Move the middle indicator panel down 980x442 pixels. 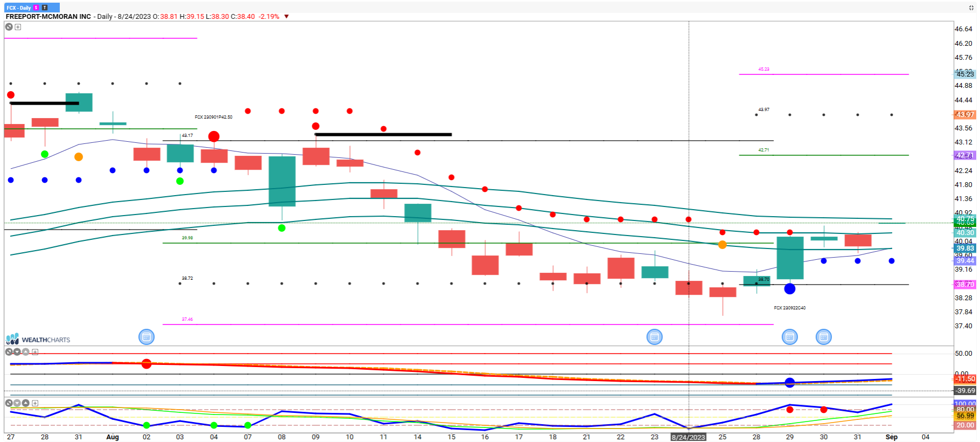tap(17, 352)
